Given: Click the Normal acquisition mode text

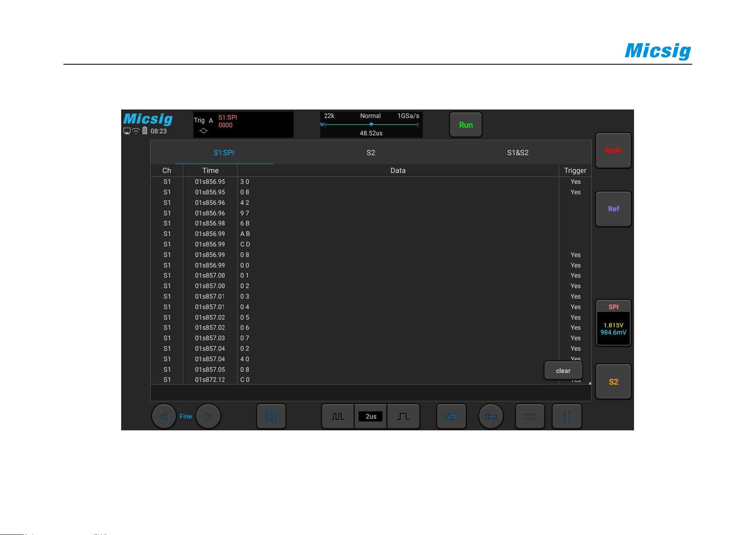Looking at the screenshot, I should [x=370, y=116].
